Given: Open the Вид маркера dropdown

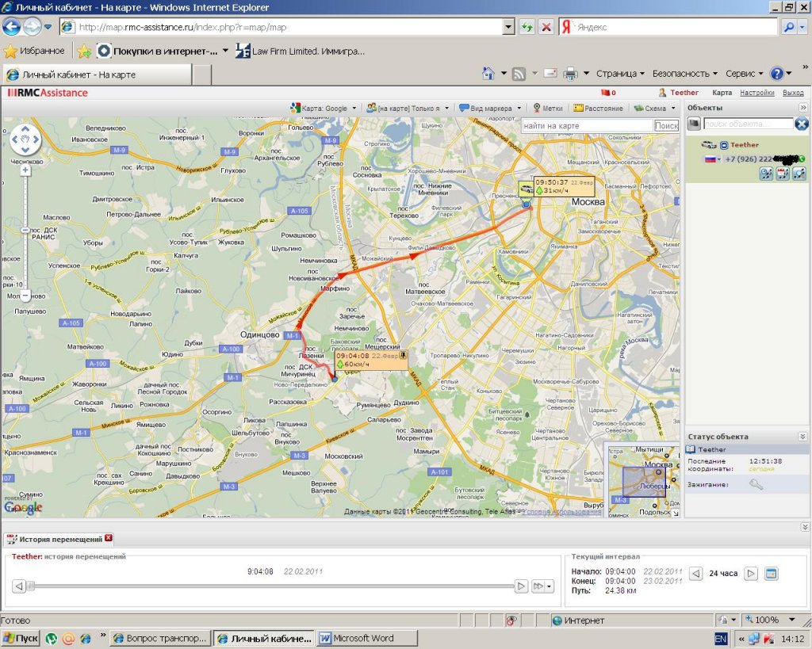Looking at the screenshot, I should tap(490, 108).
